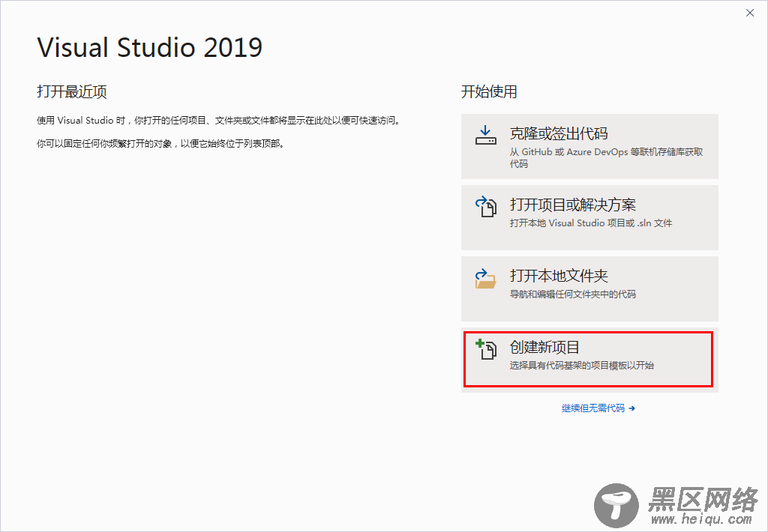The width and height of the screenshot is (768, 532).
Task: Choose 打开本地文件夹 option
Action: (589, 288)
